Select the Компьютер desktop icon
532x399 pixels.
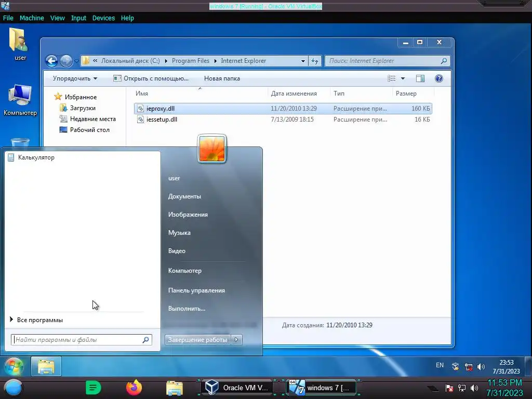coord(20,100)
